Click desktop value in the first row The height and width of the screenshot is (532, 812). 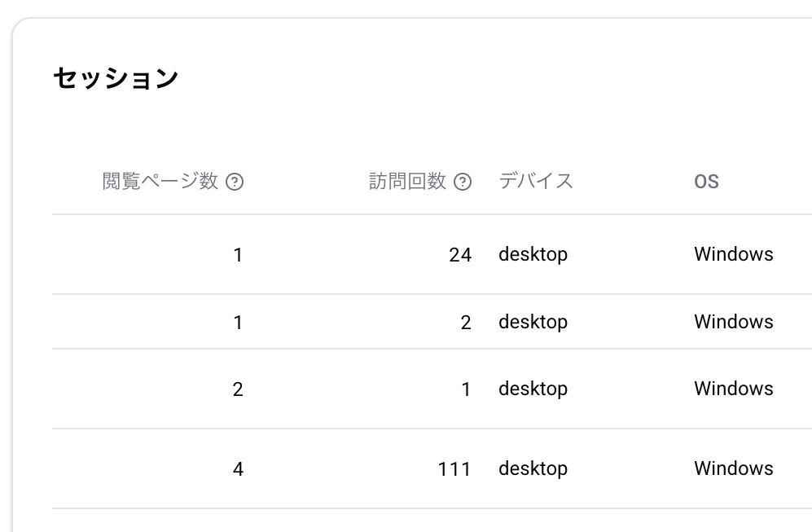coord(533,254)
